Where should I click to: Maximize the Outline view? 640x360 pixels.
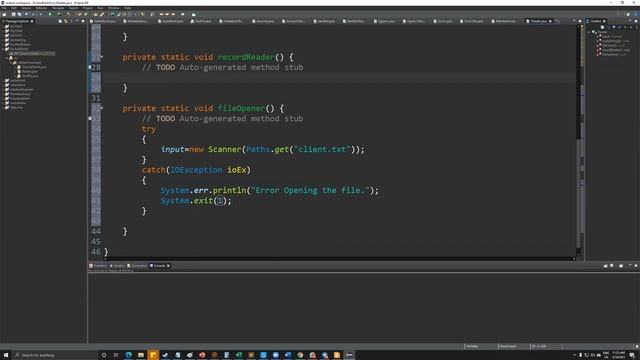(x=636, y=21)
